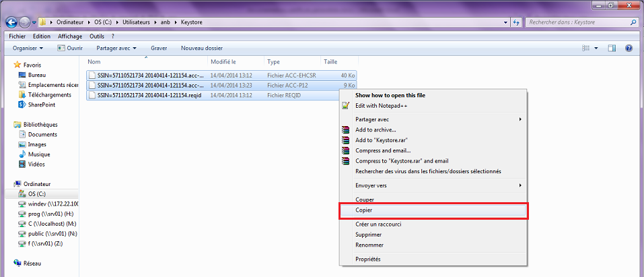Viewport: 644px width, 277px height.
Task: Click the Notepad++ icon in context menu
Action: (346, 106)
